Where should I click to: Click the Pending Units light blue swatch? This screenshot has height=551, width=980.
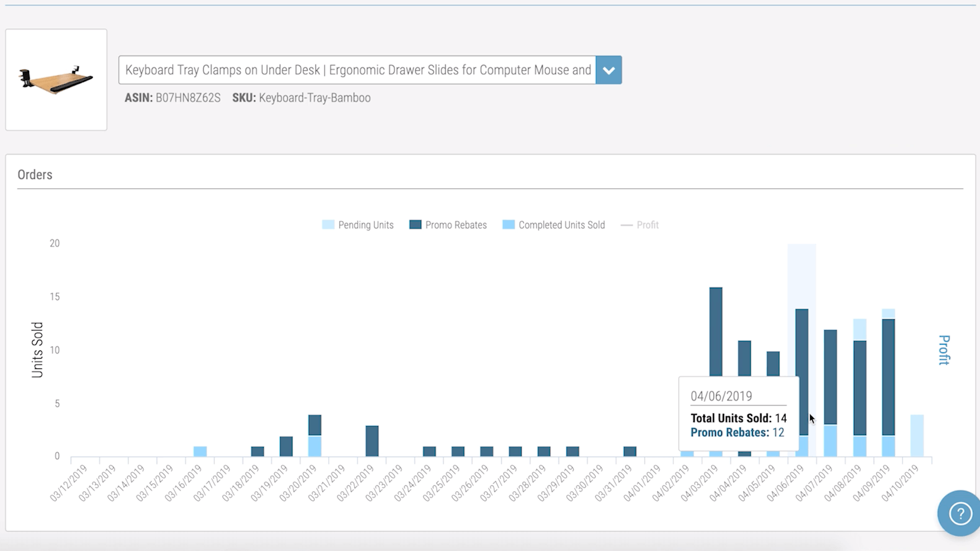(328, 225)
